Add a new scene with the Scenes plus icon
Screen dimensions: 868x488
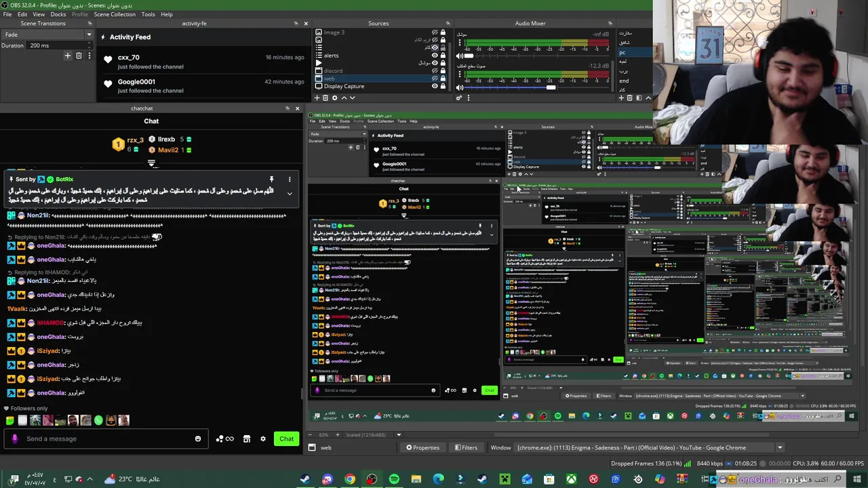coord(621,98)
